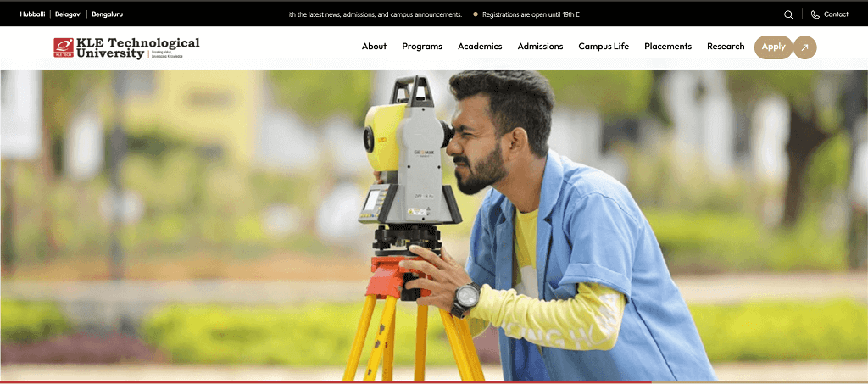Click the Contact link in top bar
The height and width of the screenshot is (384, 868).
point(836,14)
